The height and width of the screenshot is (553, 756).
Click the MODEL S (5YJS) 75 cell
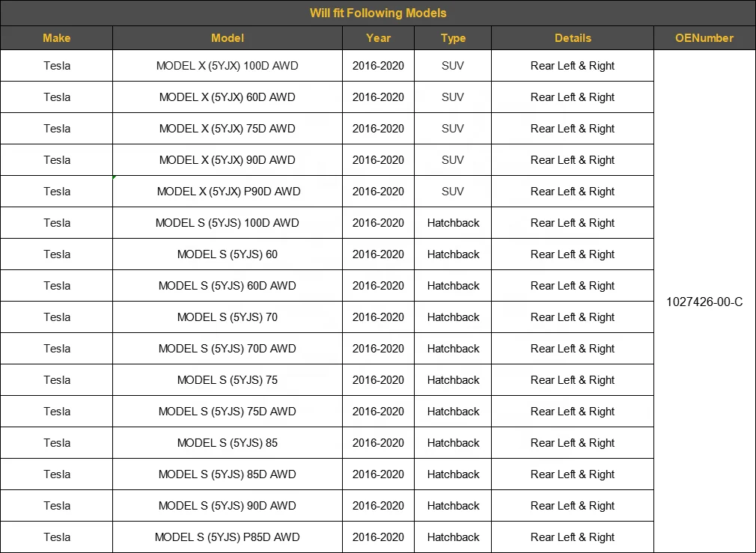point(228,380)
